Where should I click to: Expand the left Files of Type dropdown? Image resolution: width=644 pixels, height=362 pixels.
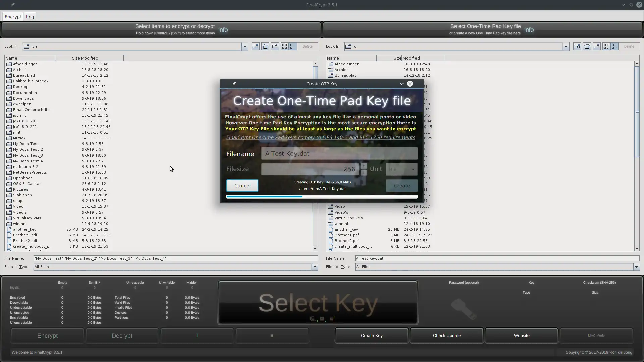[x=315, y=267]
